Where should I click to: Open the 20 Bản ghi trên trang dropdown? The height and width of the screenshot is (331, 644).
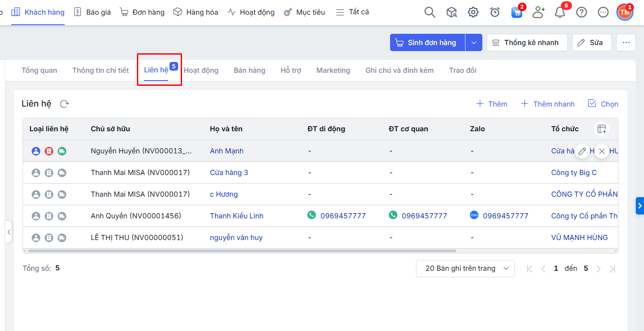pyautogui.click(x=465, y=269)
